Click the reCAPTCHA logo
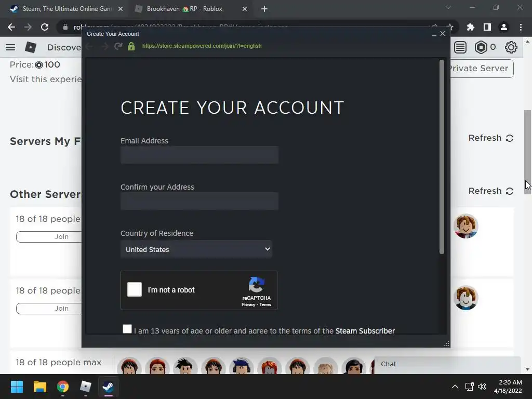This screenshot has height=399, width=532. coord(257,284)
